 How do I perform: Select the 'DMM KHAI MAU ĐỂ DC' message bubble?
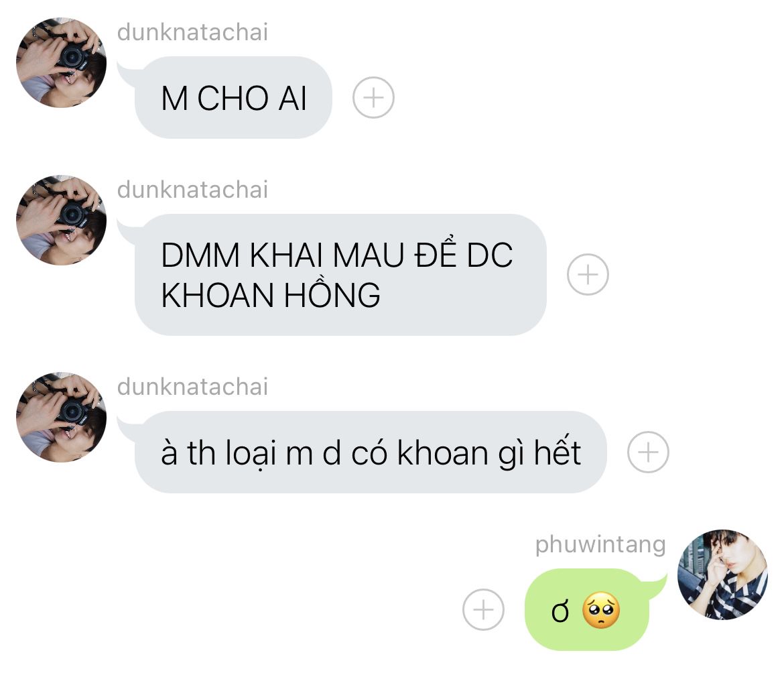point(340,275)
